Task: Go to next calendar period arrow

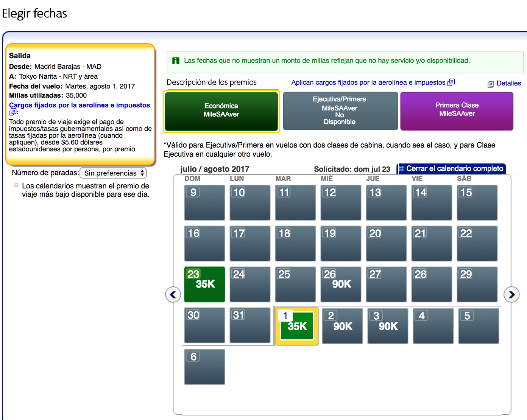Action: [x=511, y=294]
